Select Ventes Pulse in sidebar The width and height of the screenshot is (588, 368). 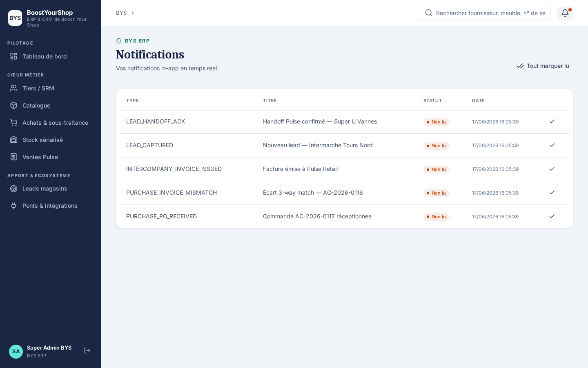coord(51,157)
